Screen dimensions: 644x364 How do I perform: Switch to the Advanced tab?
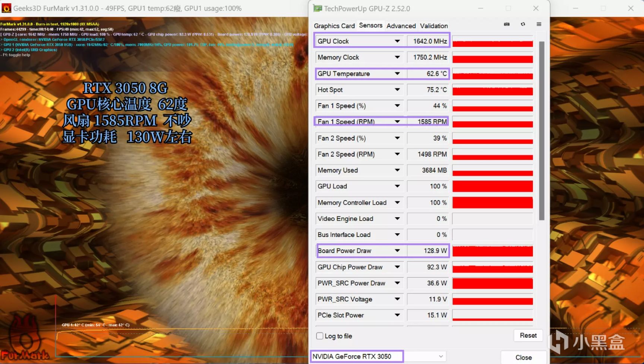tap(401, 26)
